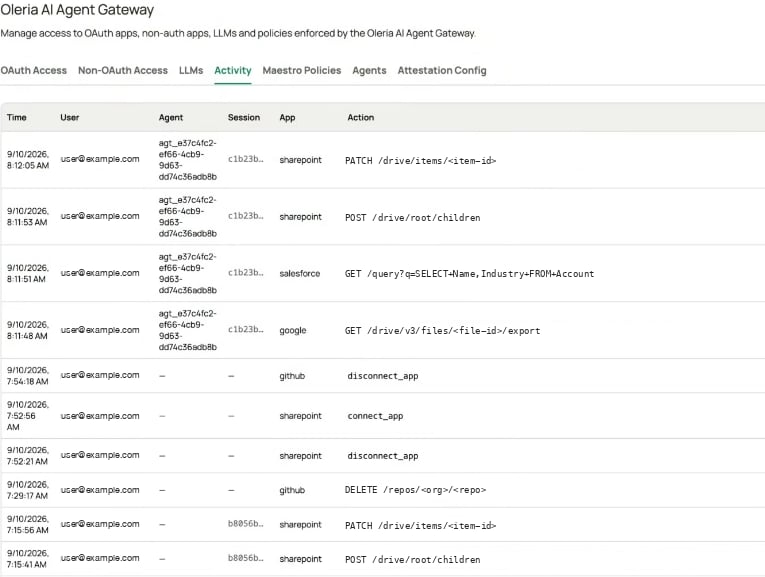Viewport: 765px width, 577px height.
Task: Click POST /drive/root/children at 8:11:53 AM
Action: 412,218
